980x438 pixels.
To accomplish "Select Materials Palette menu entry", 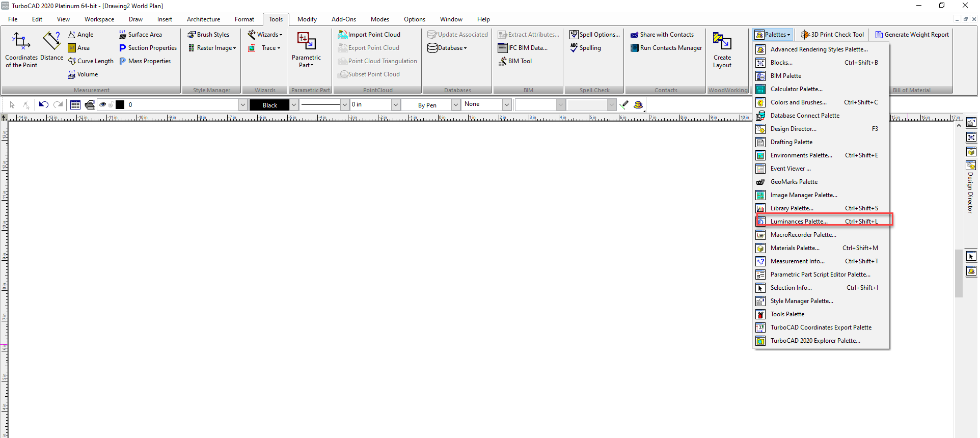I will (821, 248).
